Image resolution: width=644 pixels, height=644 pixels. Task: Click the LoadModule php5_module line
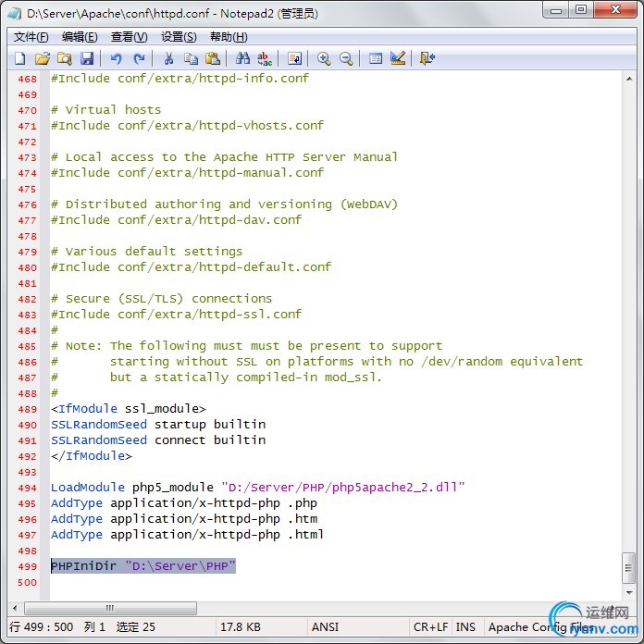pos(257,488)
